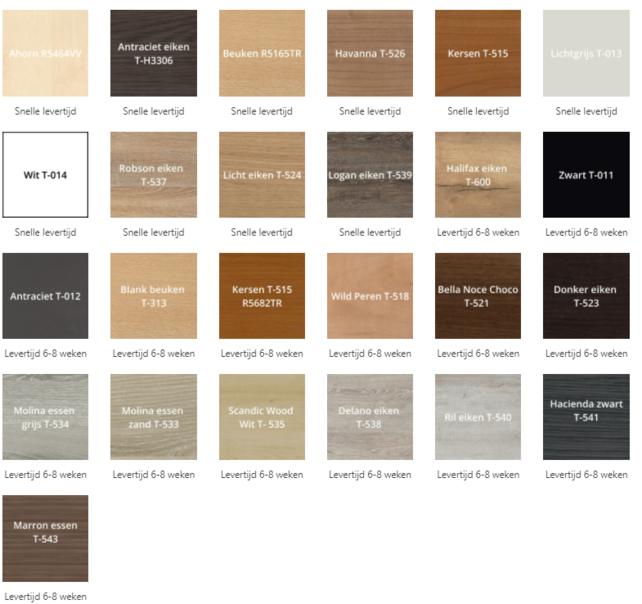
Task: Select the Wit T-014 white swatch
Action: 45,175
